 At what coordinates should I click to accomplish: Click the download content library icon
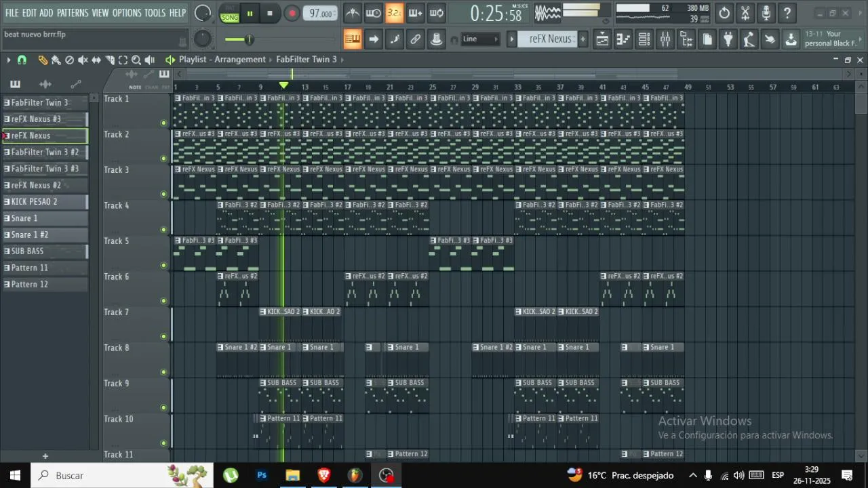[x=791, y=39]
